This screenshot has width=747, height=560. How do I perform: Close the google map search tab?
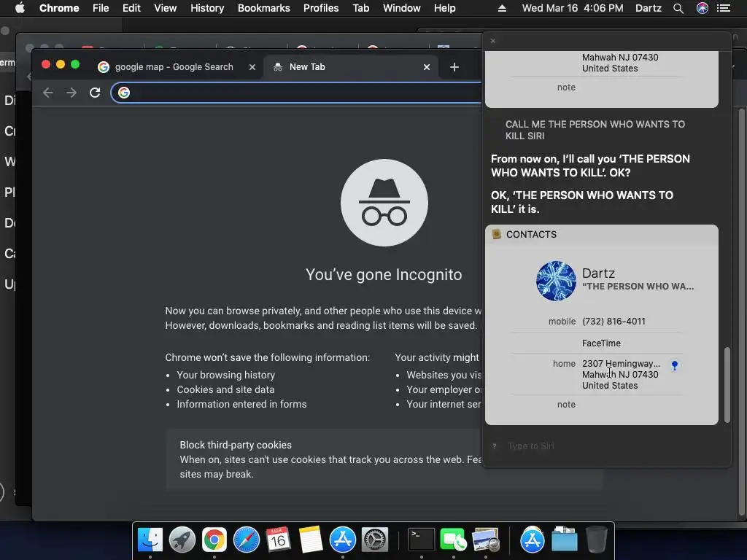252,67
